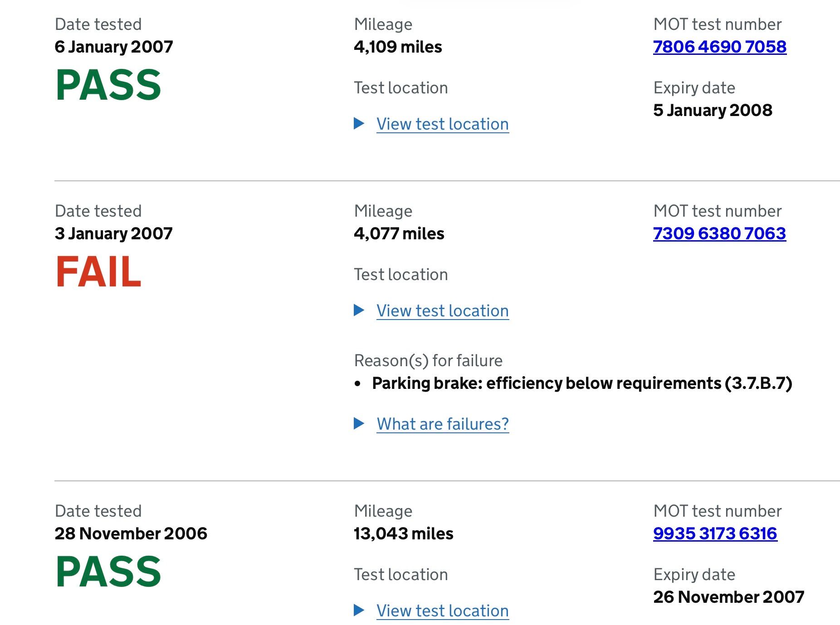Click the 13,043 miles mileage value
This screenshot has width=840, height=625.
point(403,534)
